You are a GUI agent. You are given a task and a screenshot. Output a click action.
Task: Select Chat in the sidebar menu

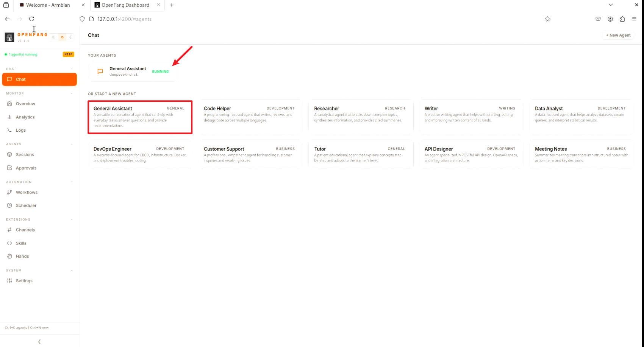pos(39,79)
